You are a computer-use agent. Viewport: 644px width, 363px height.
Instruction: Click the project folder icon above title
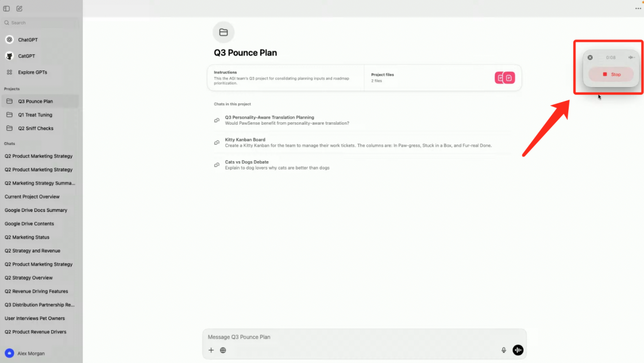pyautogui.click(x=224, y=32)
